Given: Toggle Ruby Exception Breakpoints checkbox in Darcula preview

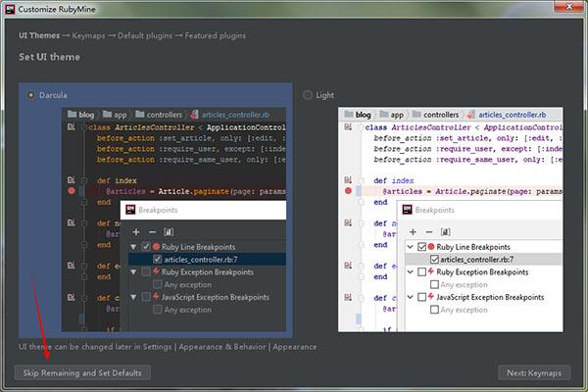Looking at the screenshot, I should coord(146,272).
